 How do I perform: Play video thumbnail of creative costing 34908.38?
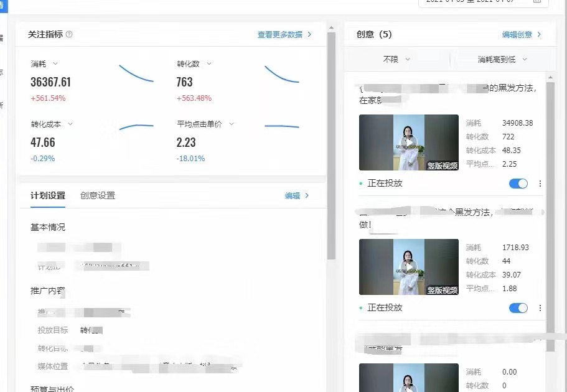409,142
